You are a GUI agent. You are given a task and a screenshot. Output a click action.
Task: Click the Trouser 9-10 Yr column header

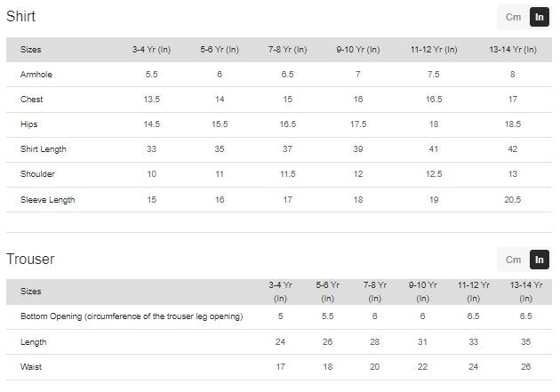pyautogui.click(x=423, y=292)
